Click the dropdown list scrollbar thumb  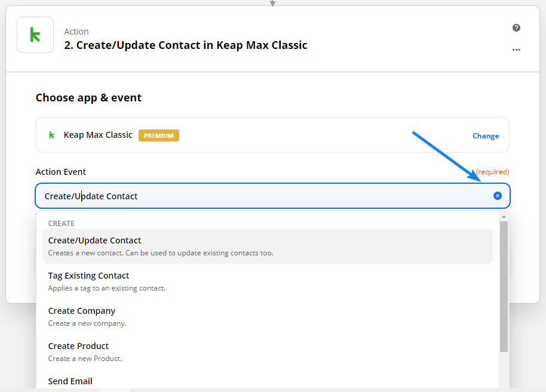click(x=504, y=286)
